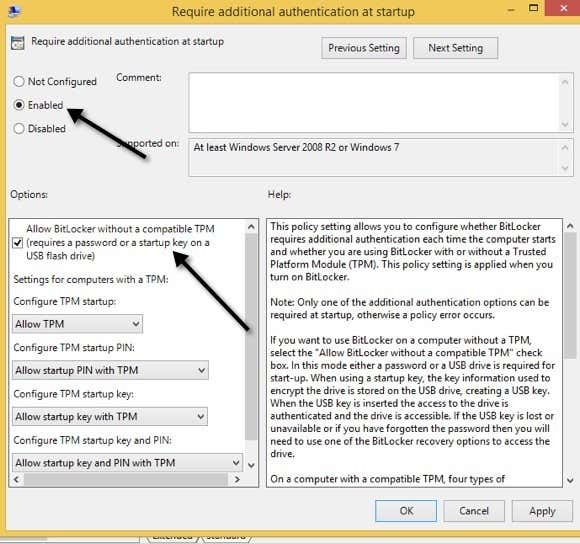Select the Not Configured radio button

(19, 81)
